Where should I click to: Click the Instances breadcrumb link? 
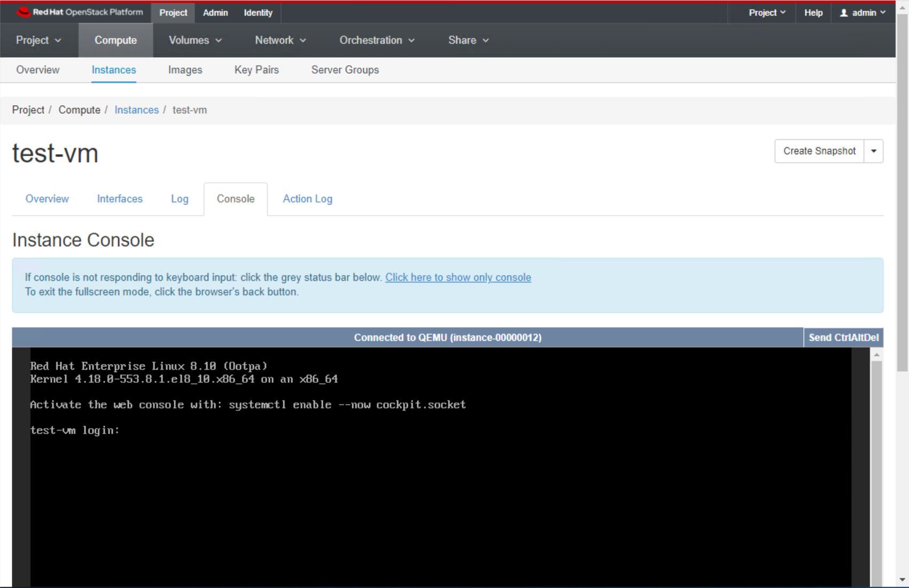136,110
